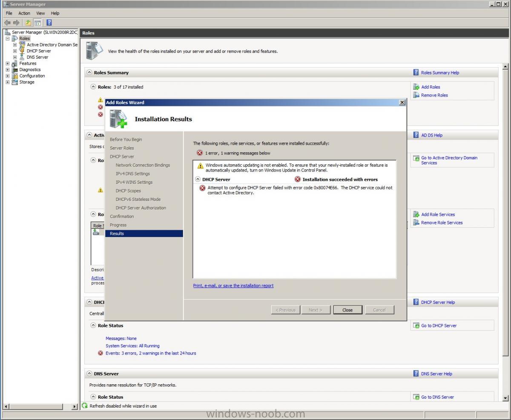Screen dimensions: 511x420
Task: Expand the DHCP Server tree node
Action: (15, 51)
